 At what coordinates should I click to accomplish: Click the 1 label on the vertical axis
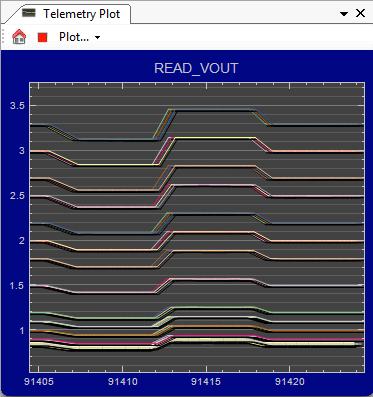click(x=22, y=331)
